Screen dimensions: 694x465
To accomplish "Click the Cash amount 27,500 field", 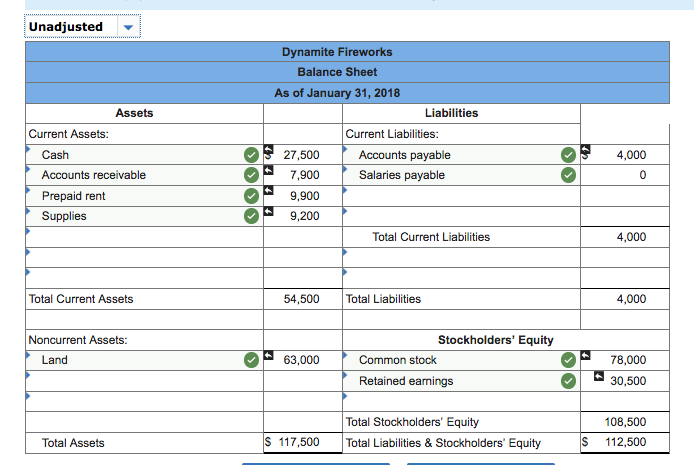I will coord(301,155).
